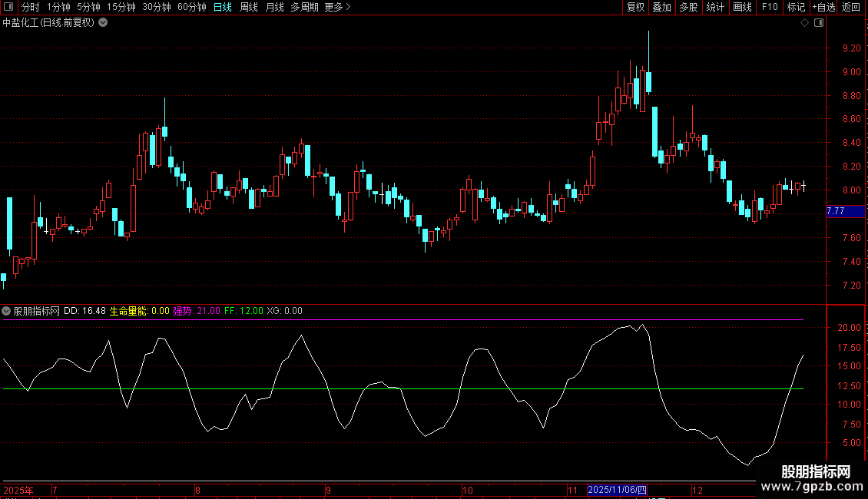Toggle side panel icon in chart corner
868x499 pixels.
819,23
